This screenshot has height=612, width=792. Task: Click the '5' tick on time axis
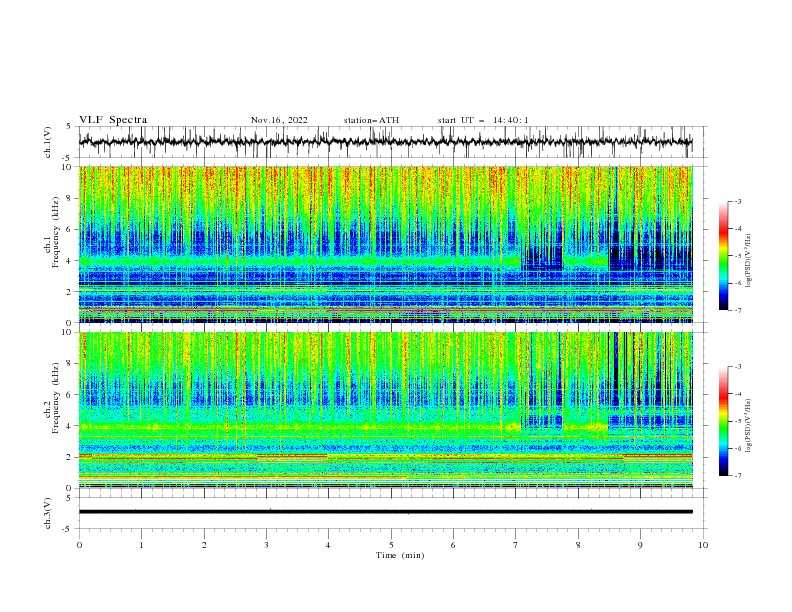[391, 545]
